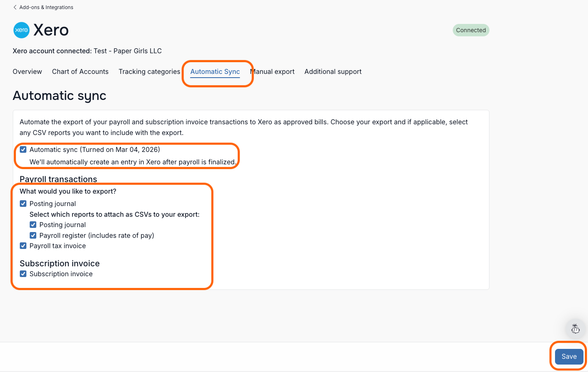Toggle Payroll register CSV report checkbox
Viewport: 588px width, 372px height.
click(x=33, y=235)
